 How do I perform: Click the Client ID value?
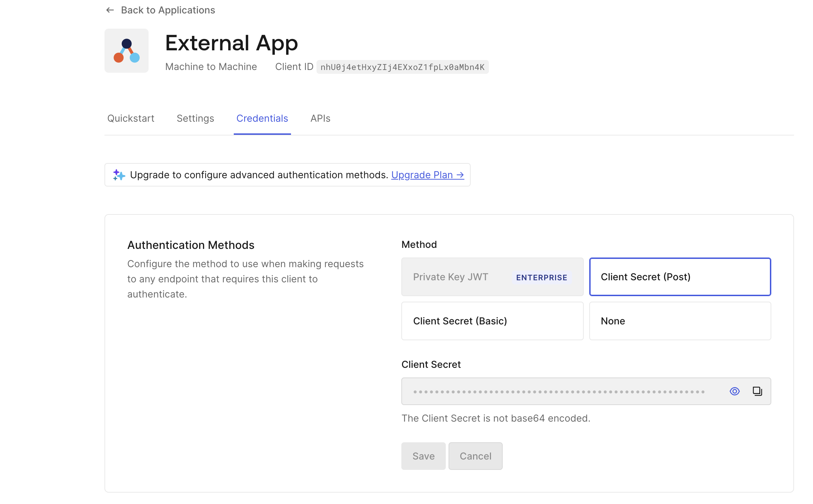(402, 67)
